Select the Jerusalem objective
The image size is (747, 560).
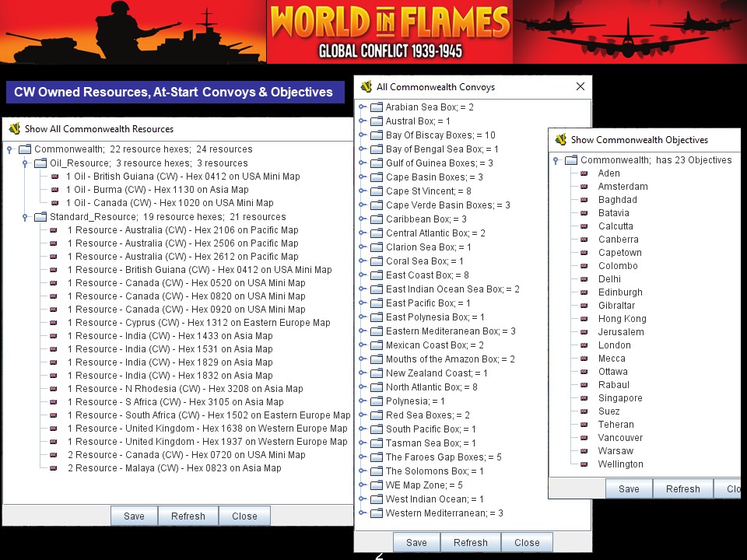[x=621, y=332]
